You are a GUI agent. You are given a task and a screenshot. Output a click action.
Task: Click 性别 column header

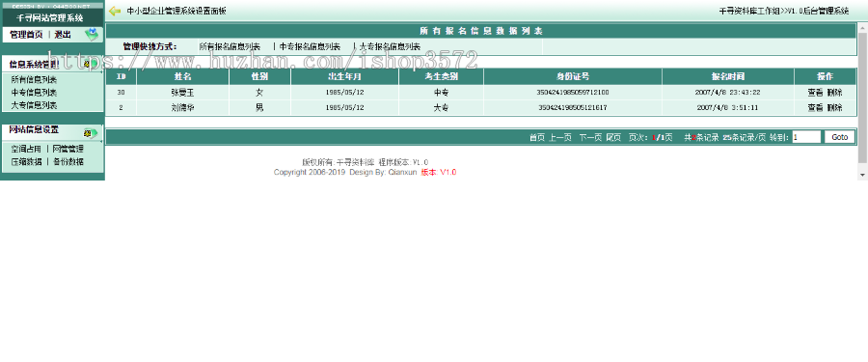point(259,76)
